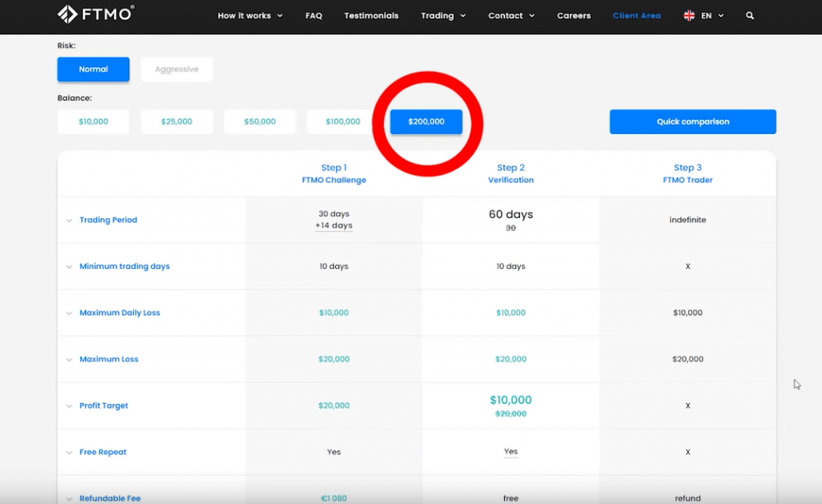Select Normal risk option
This screenshot has height=504, width=822.
point(93,69)
